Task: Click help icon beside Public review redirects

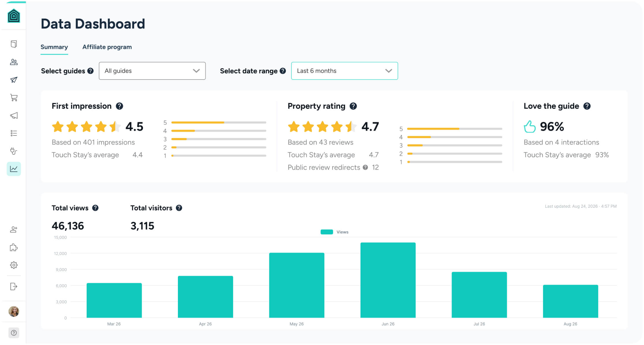Action: pos(365,167)
